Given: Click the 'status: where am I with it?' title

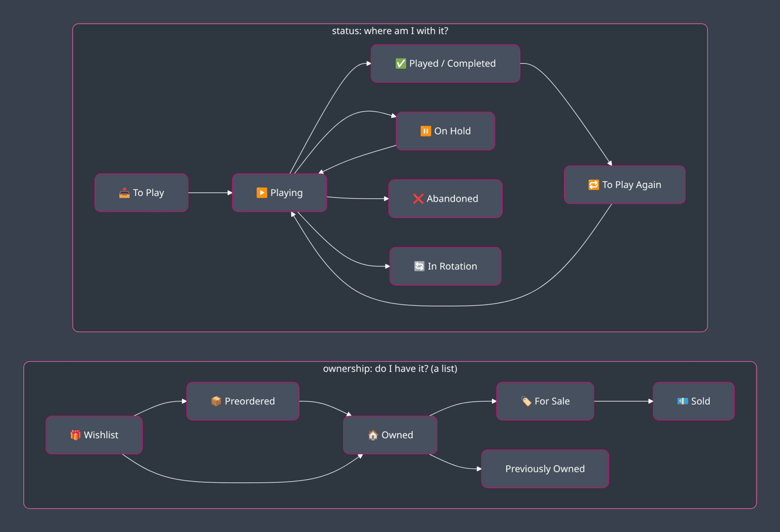Looking at the screenshot, I should [390, 31].
